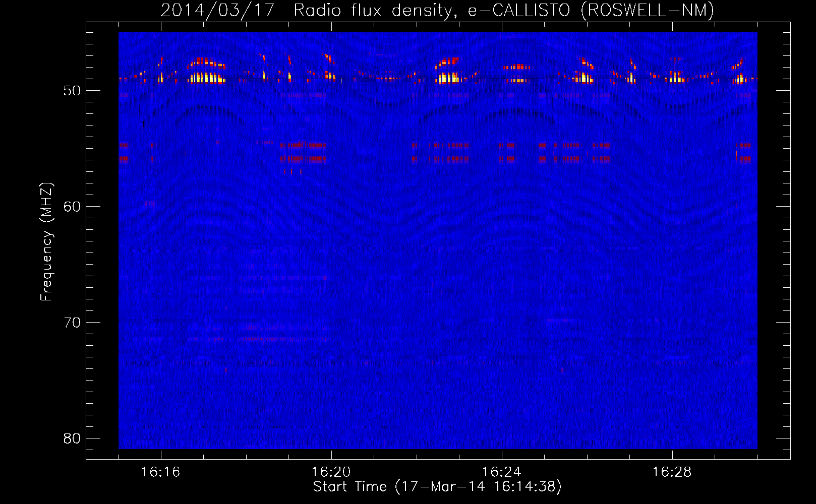Image resolution: width=816 pixels, height=504 pixels.
Task: Click the 'Frequency (MHZ)' axis label
Action: [46, 242]
